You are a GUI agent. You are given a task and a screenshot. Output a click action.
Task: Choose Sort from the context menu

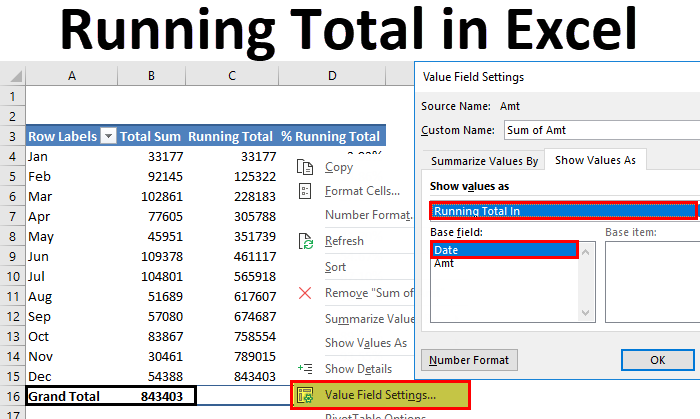pyautogui.click(x=336, y=267)
